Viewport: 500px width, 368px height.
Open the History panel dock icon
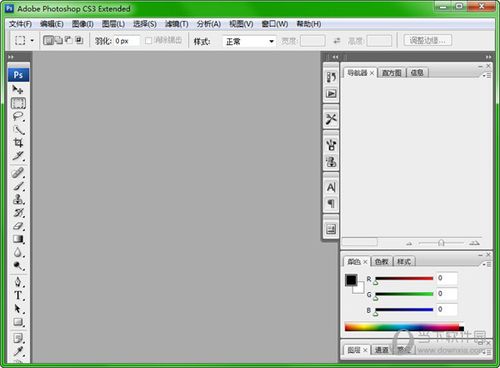coord(331,77)
